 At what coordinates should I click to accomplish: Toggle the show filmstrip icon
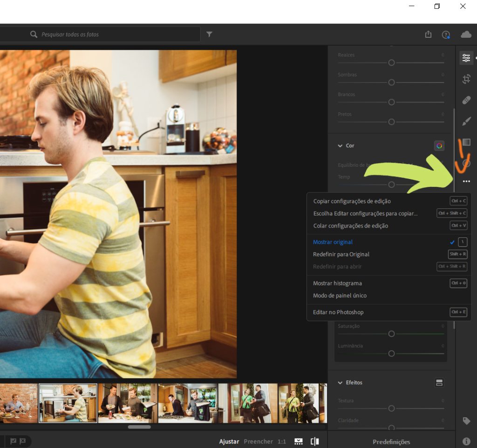299,441
